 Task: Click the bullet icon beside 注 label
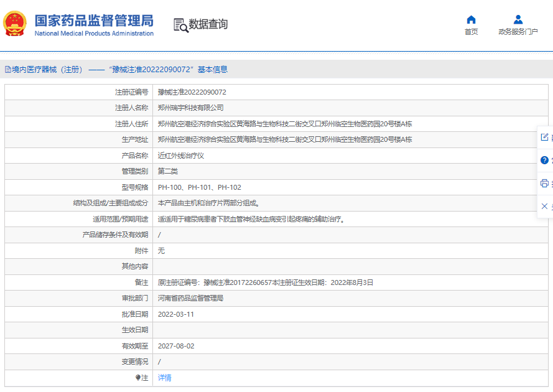pyautogui.click(x=138, y=378)
